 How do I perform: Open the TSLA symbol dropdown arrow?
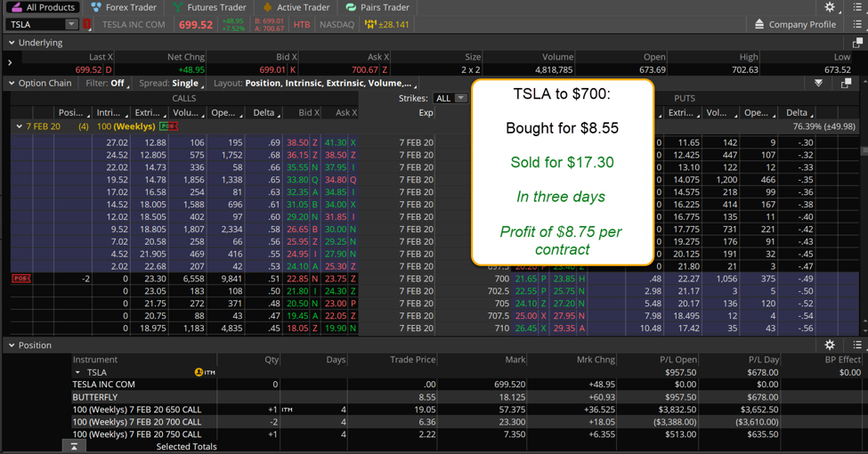tap(71, 24)
